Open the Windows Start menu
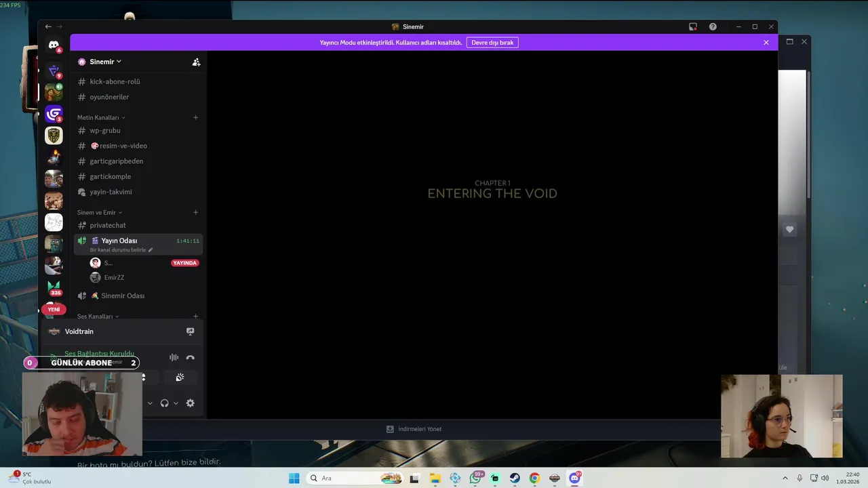This screenshot has height=488, width=868. [294, 479]
